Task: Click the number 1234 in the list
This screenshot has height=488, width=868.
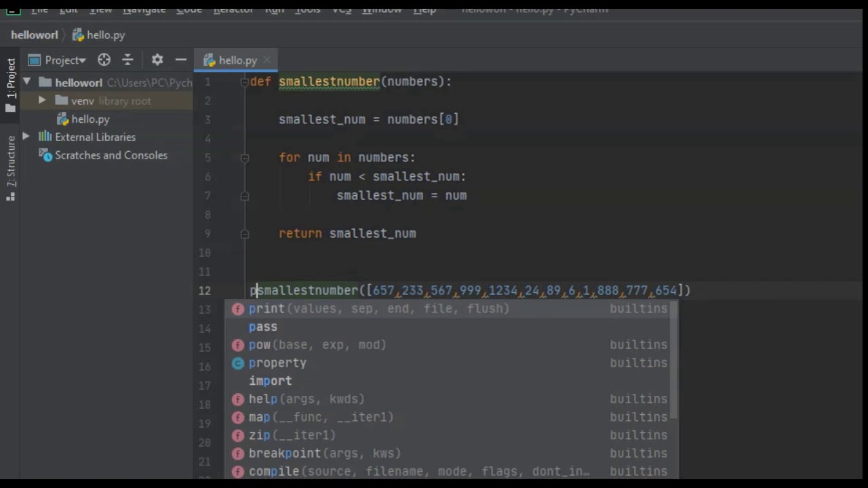Action: coord(502,290)
